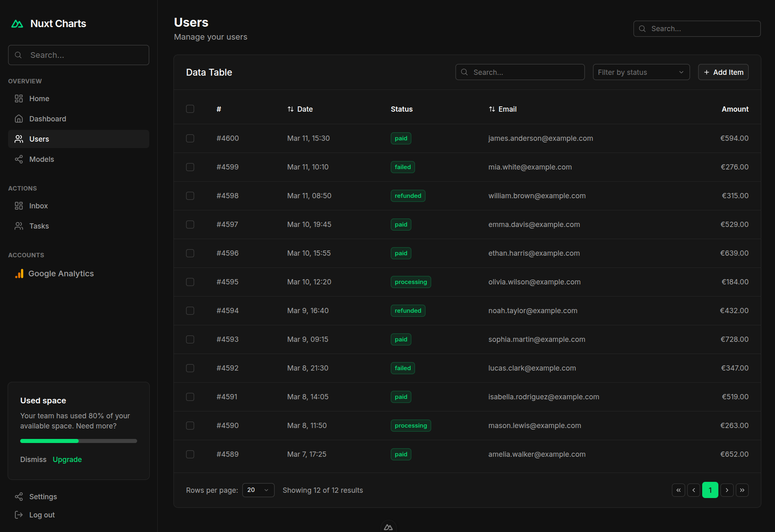The height and width of the screenshot is (532, 775).
Task: Click the Log out arrow icon
Action: pyautogui.click(x=19, y=515)
